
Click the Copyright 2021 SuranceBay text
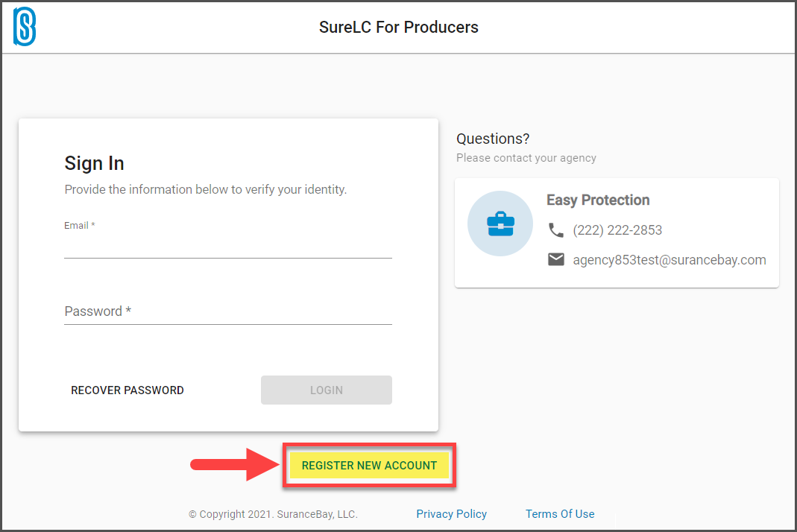(x=274, y=514)
